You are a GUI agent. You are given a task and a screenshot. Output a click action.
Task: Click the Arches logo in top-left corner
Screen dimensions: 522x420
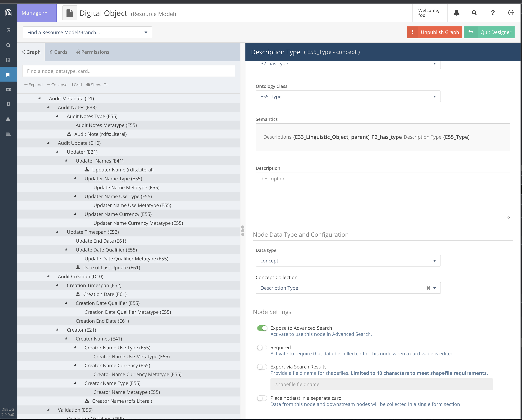(9, 13)
